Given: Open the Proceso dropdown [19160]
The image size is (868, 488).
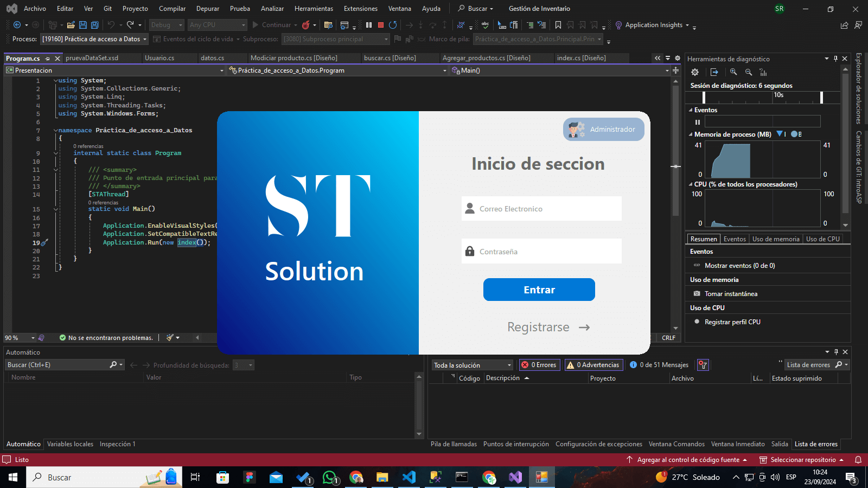Looking at the screenshot, I should click(x=94, y=39).
